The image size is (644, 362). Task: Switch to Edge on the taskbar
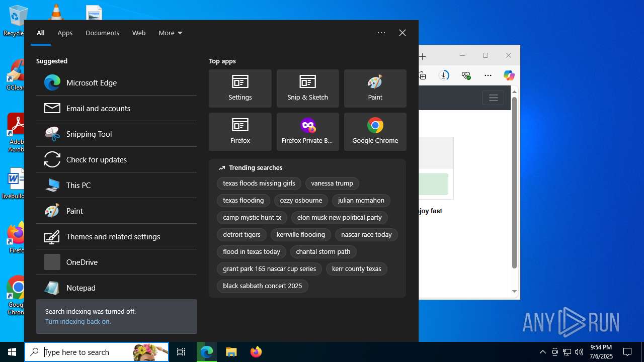pyautogui.click(x=207, y=352)
